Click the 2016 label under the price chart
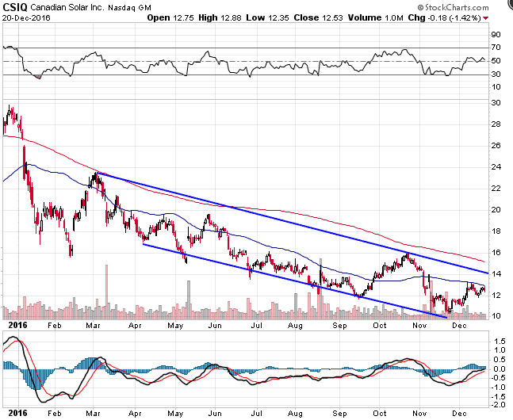 pyautogui.click(x=18, y=326)
